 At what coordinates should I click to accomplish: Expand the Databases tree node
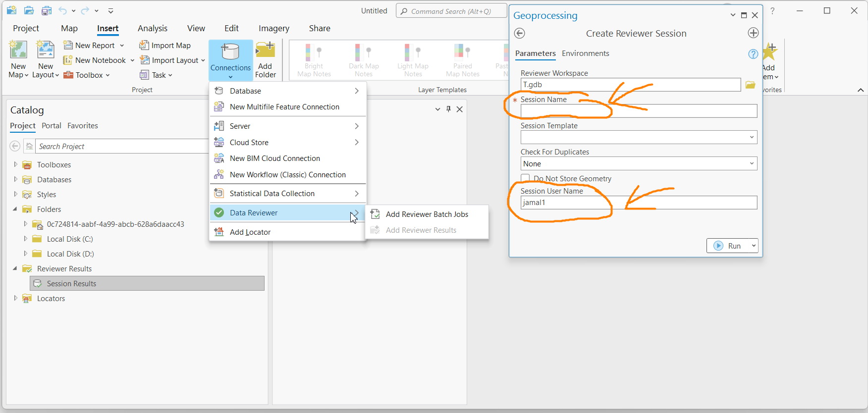click(15, 179)
